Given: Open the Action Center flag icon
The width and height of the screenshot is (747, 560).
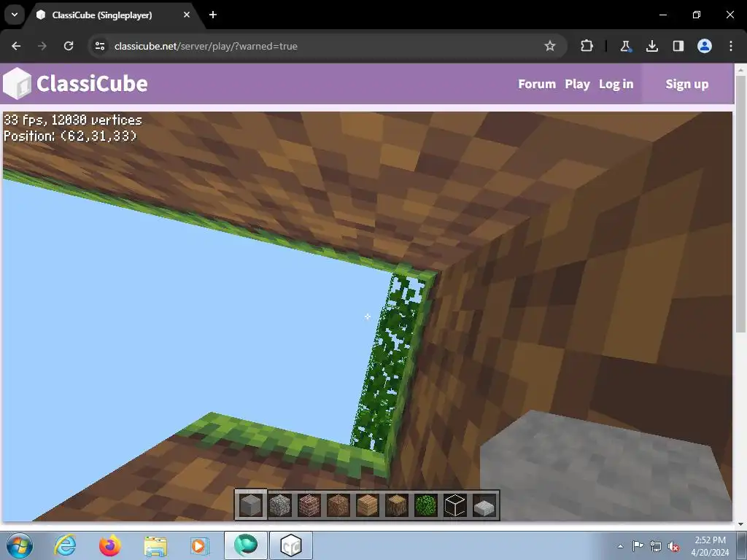Looking at the screenshot, I should click(638, 546).
